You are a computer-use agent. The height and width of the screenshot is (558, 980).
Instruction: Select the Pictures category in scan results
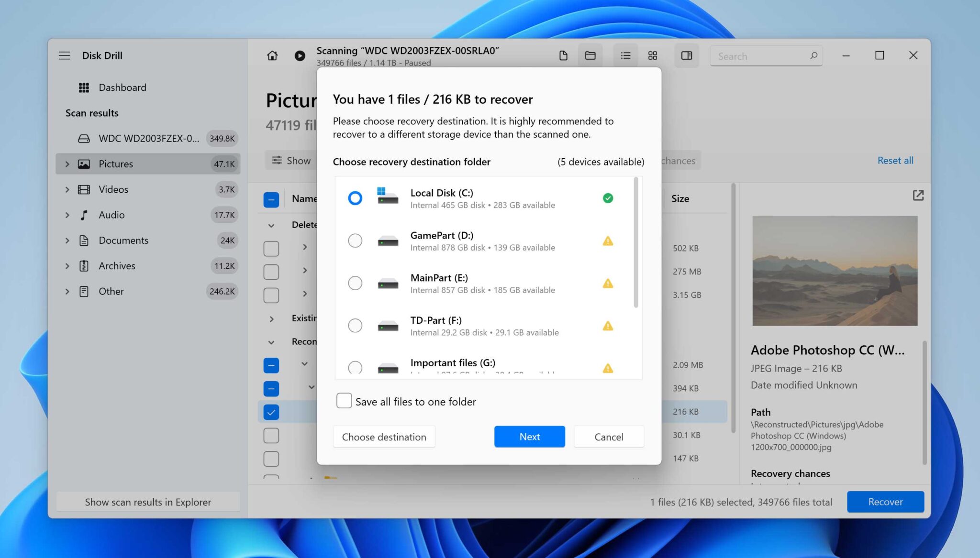(x=116, y=164)
